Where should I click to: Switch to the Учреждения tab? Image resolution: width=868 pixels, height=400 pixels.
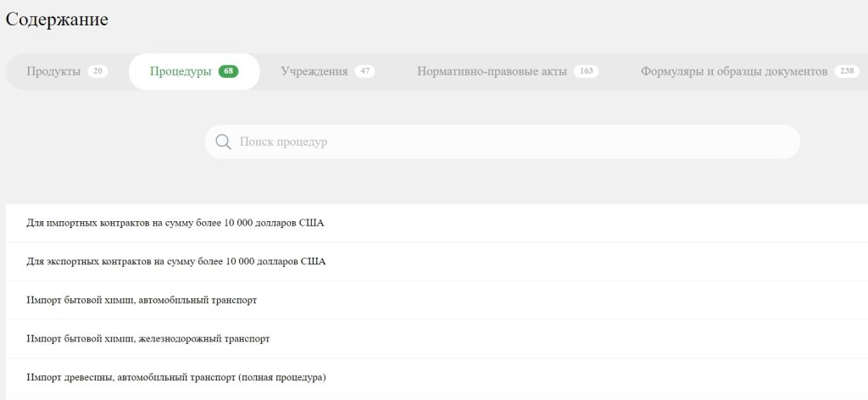(328, 71)
